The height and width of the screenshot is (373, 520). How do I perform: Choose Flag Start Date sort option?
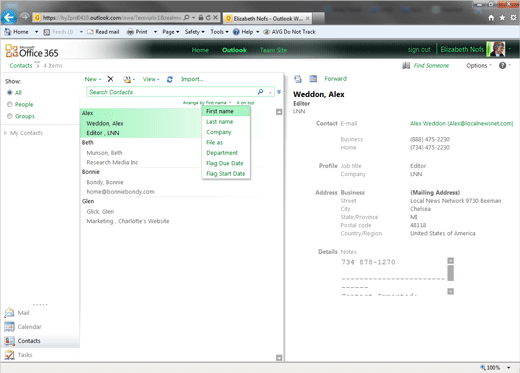[x=226, y=173]
